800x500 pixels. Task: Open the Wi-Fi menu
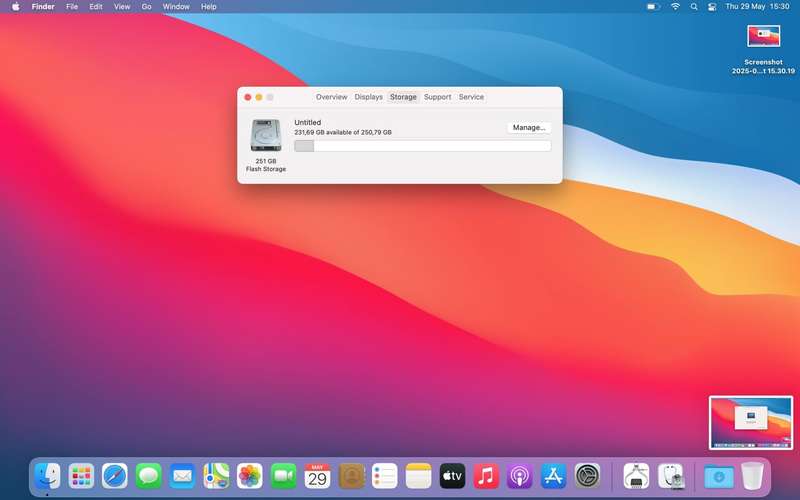(x=676, y=7)
